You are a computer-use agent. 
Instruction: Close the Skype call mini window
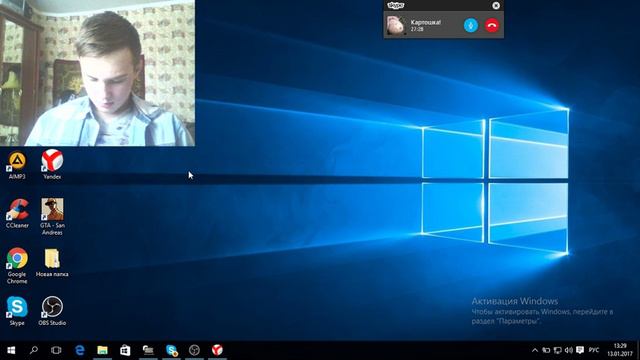tap(496, 5)
